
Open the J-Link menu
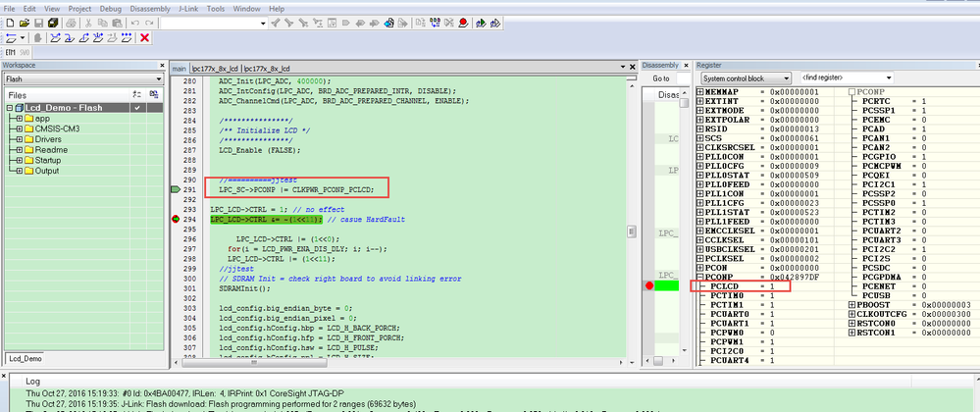coord(188,9)
